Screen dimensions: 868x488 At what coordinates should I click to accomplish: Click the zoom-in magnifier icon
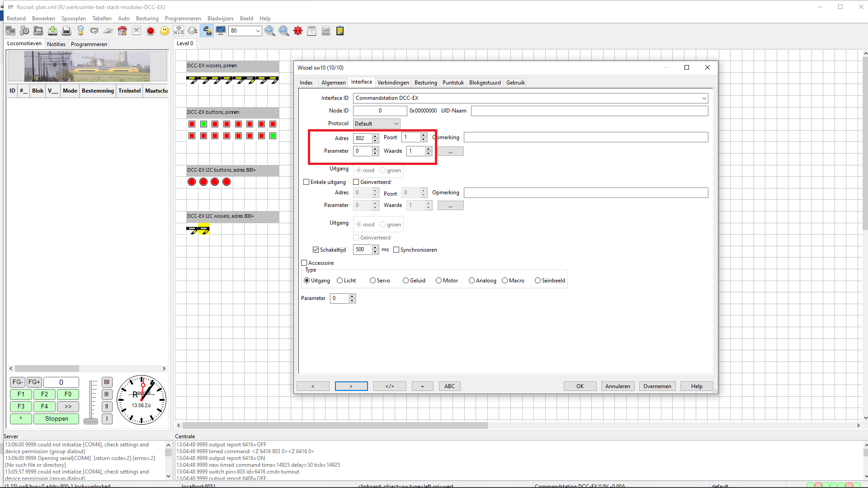click(270, 31)
